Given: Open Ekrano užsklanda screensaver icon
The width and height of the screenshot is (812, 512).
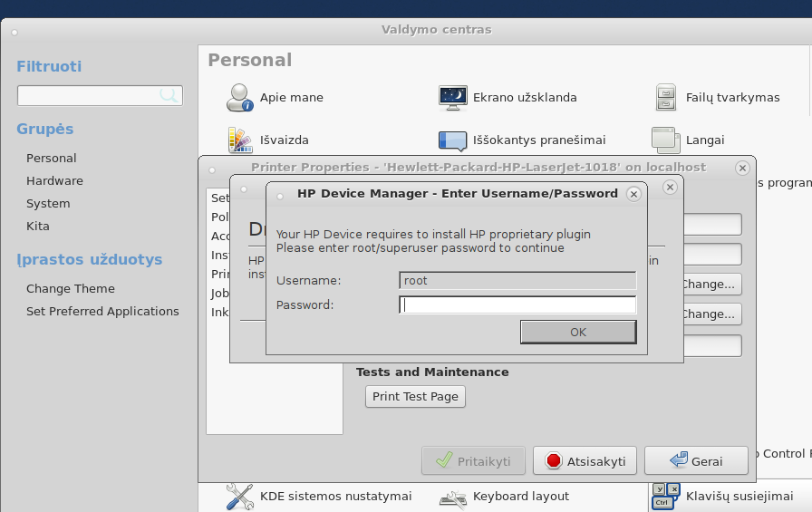Looking at the screenshot, I should pos(452,97).
